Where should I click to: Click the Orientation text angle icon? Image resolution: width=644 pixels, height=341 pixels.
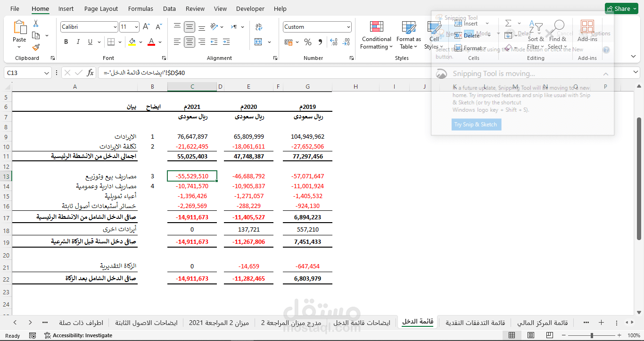pos(214,27)
